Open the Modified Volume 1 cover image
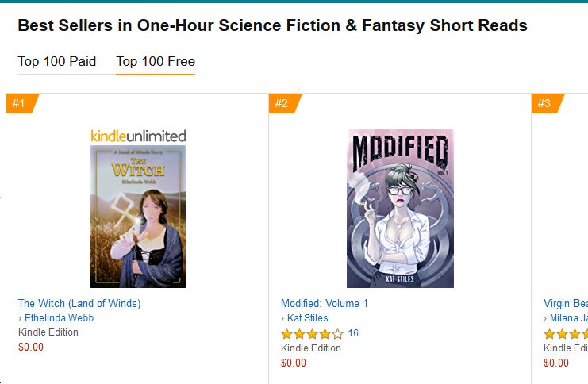This screenshot has width=588, height=384. (401, 208)
